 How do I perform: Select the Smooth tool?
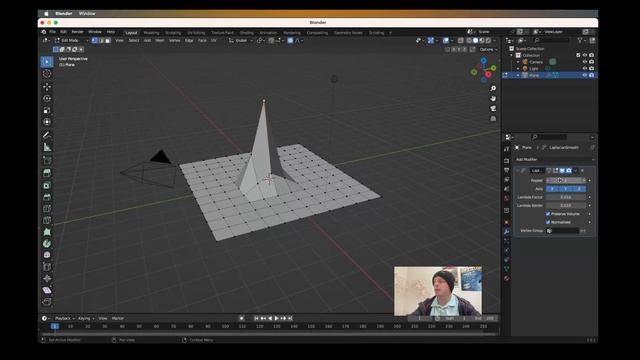(47, 255)
